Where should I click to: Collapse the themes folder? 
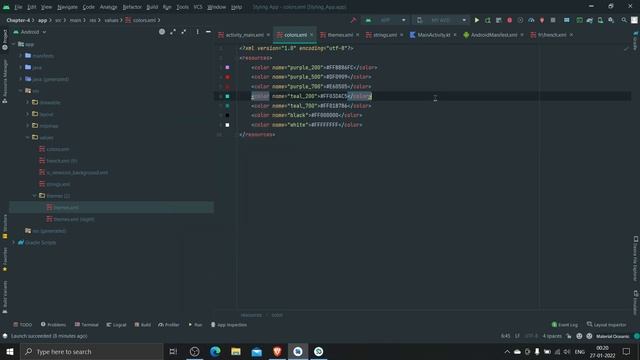[x=35, y=196]
